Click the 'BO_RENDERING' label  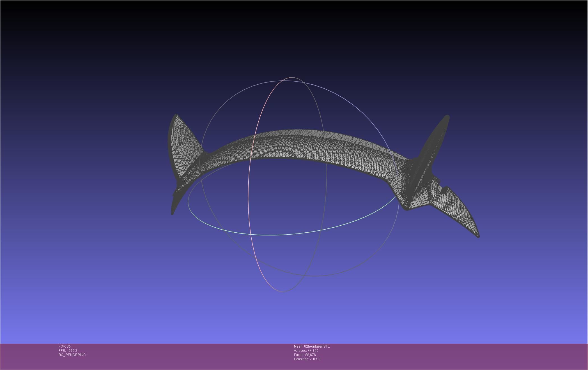click(x=72, y=355)
